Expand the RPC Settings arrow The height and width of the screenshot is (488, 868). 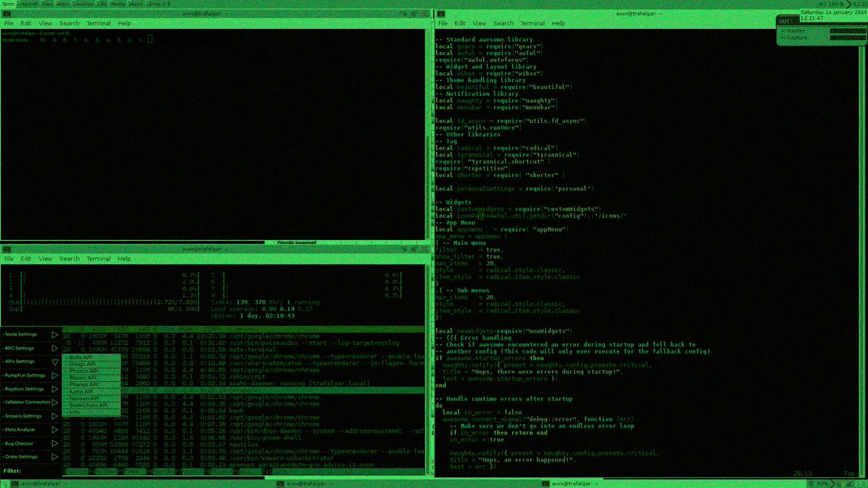tap(55, 348)
